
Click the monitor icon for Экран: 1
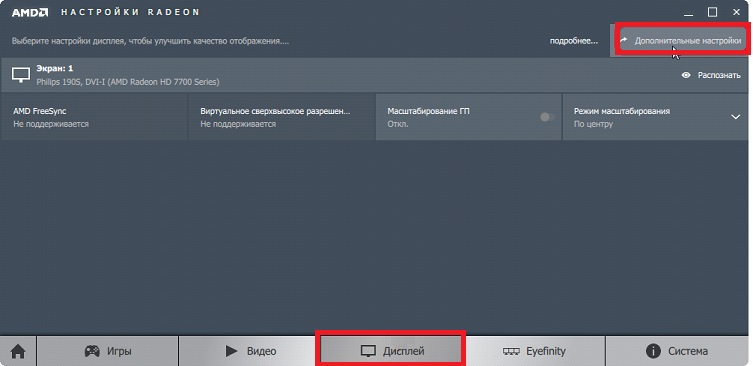tap(21, 74)
